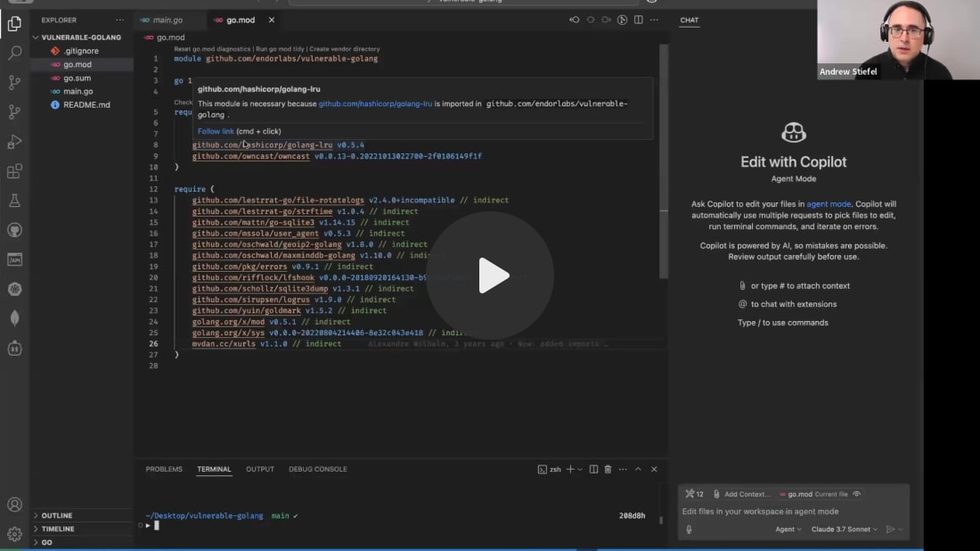Open the Explorer view in the activity bar
The width and height of the screenshot is (980, 551).
point(14,24)
